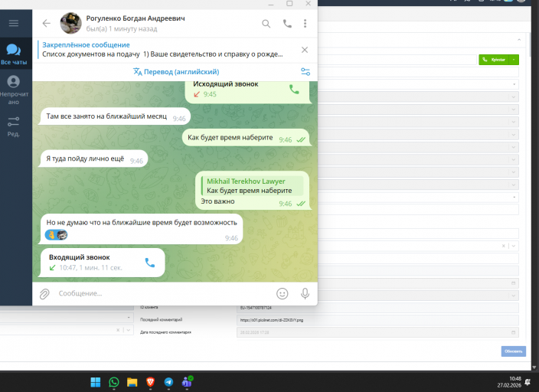Image resolution: width=539 pixels, height=392 pixels.
Task: Select the Все чаты folder
Action: (14, 54)
